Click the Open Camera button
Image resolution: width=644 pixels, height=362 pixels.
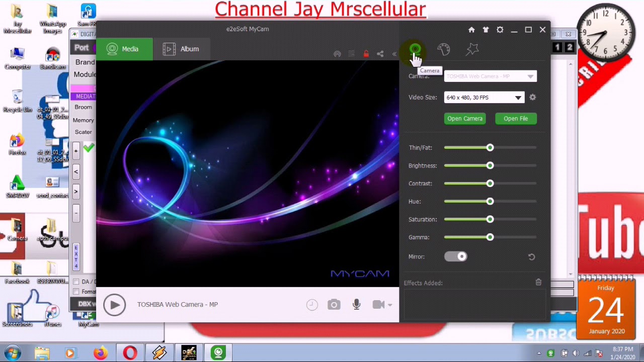click(465, 119)
